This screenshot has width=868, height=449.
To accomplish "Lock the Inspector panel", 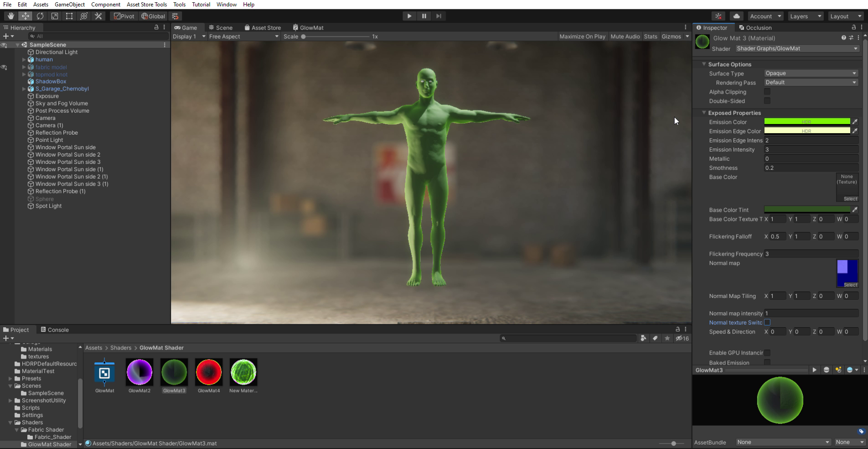I will pos(854,27).
